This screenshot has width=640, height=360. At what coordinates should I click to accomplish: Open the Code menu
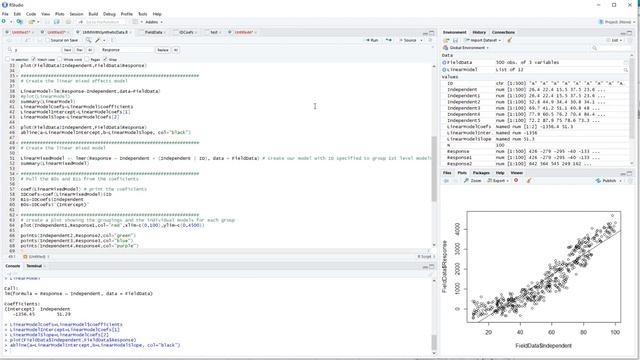[x=31, y=14]
